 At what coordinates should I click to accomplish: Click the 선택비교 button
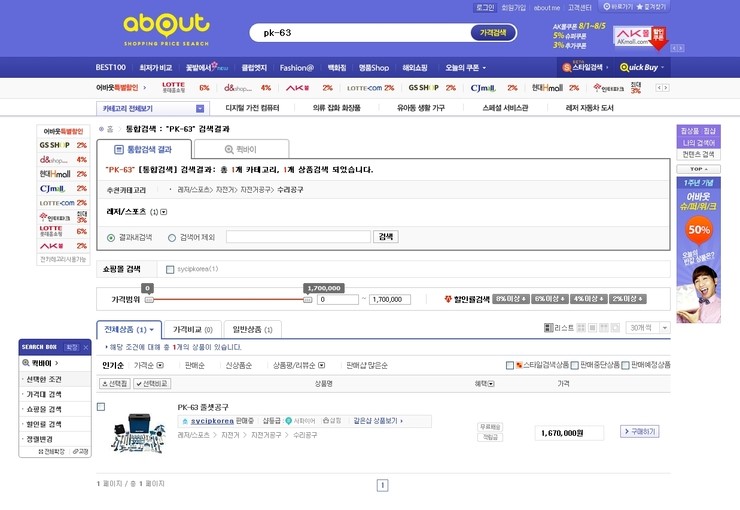pyautogui.click(x=152, y=384)
